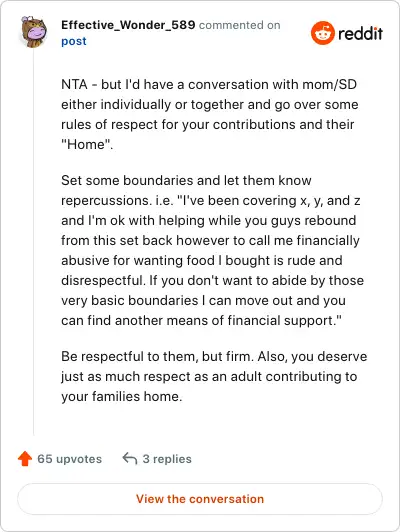
Task: Click the paragraph starting "NTA - but I'd"
Action: click(x=210, y=114)
